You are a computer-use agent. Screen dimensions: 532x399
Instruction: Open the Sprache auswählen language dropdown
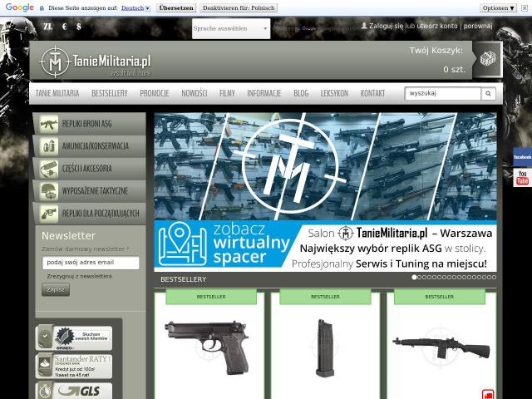pos(231,28)
